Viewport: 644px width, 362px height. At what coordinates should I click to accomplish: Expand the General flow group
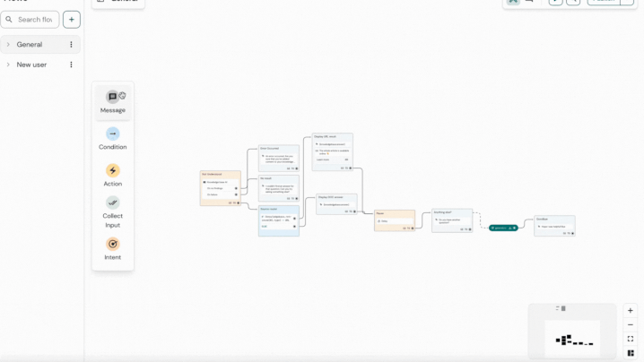[9, 45]
